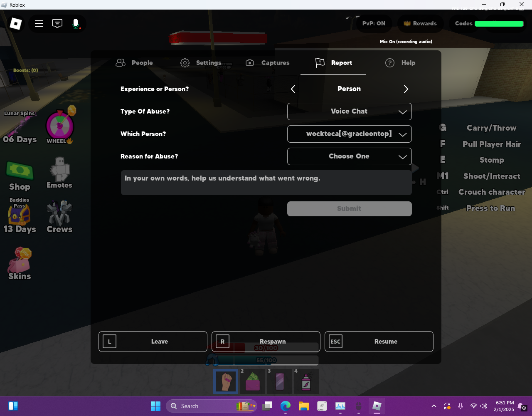The image size is (532, 416).
Task: Open the volume speaker tray icon
Action: [x=484, y=406]
